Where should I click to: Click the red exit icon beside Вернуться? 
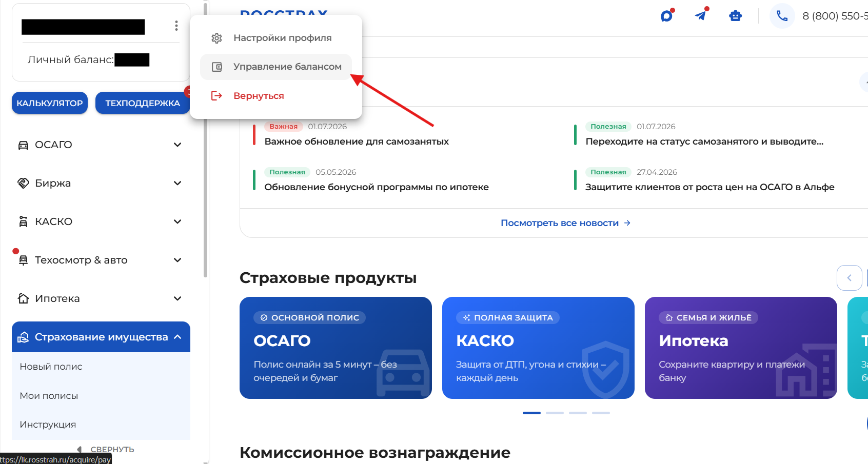[217, 95]
